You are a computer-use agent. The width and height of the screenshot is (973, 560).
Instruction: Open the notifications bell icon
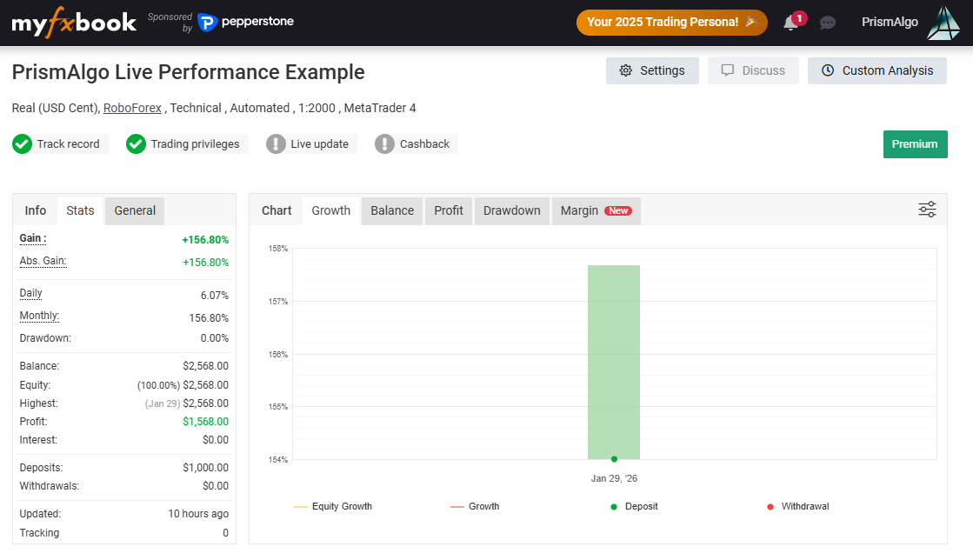point(790,23)
